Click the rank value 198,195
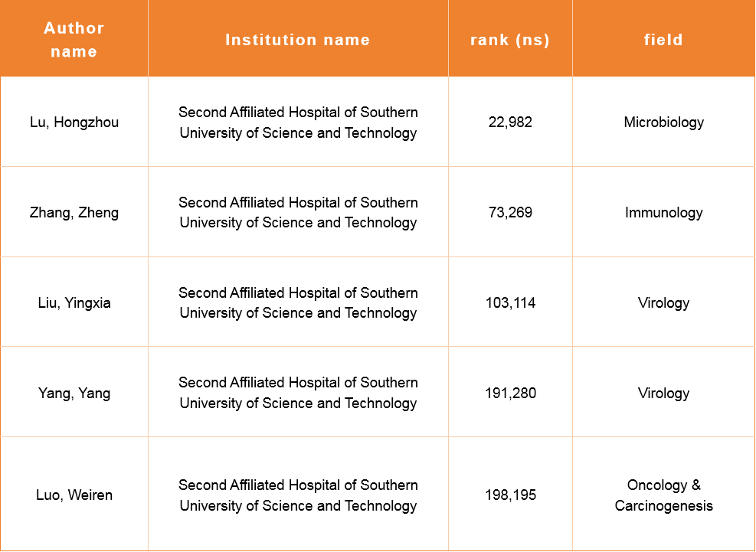756x552 pixels. click(510, 495)
